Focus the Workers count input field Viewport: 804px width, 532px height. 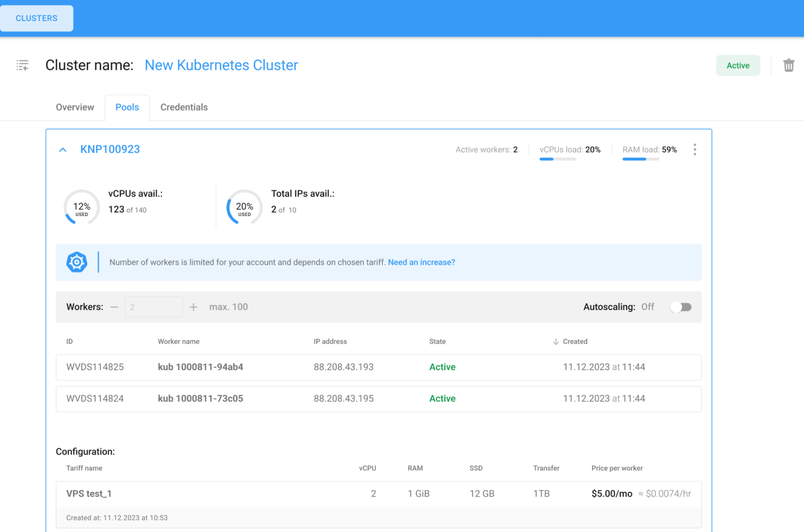point(154,307)
